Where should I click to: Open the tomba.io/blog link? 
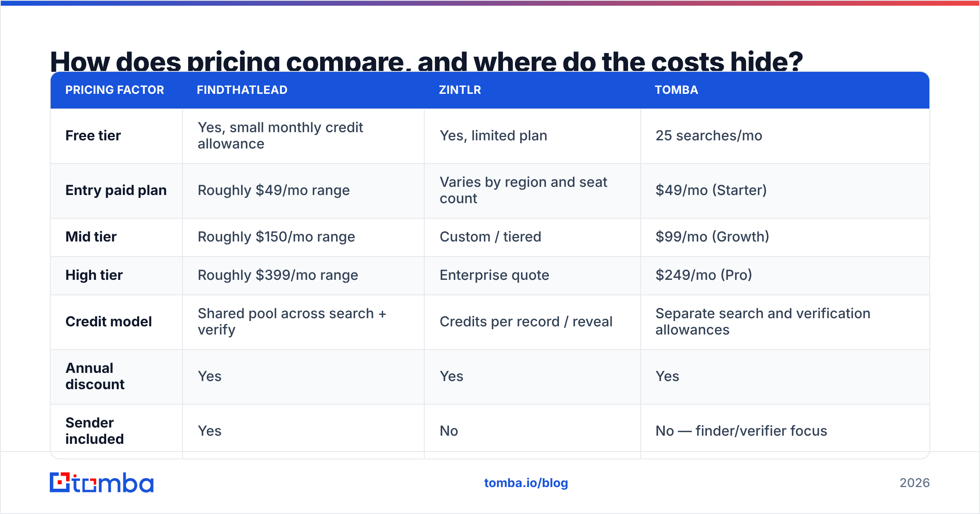(526, 483)
